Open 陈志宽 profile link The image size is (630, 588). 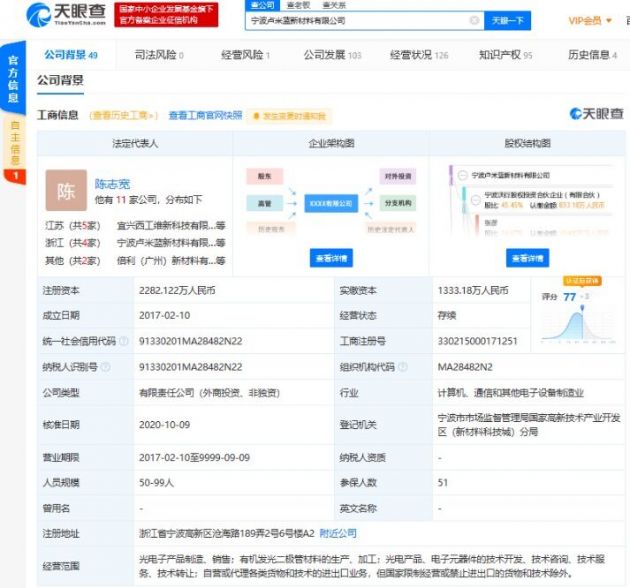pos(112,184)
